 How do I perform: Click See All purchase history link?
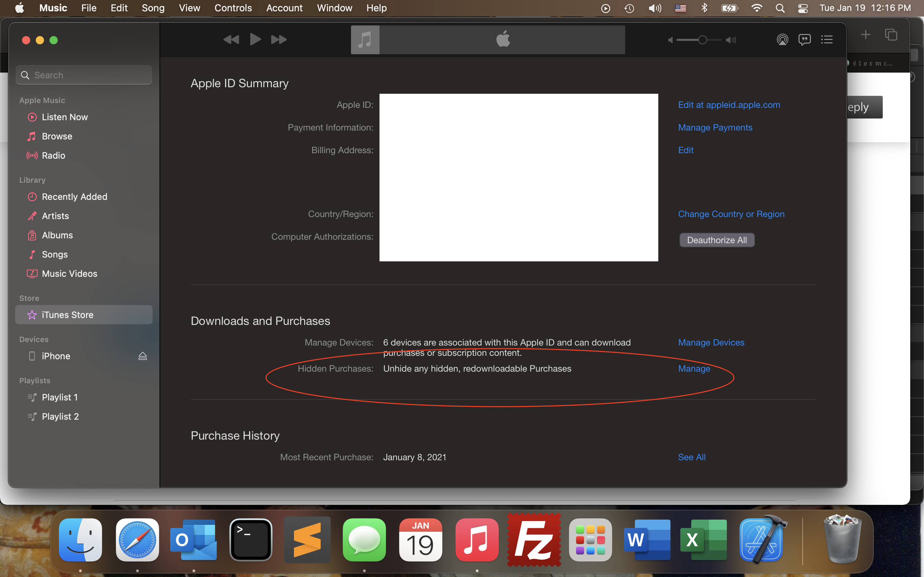[692, 457]
